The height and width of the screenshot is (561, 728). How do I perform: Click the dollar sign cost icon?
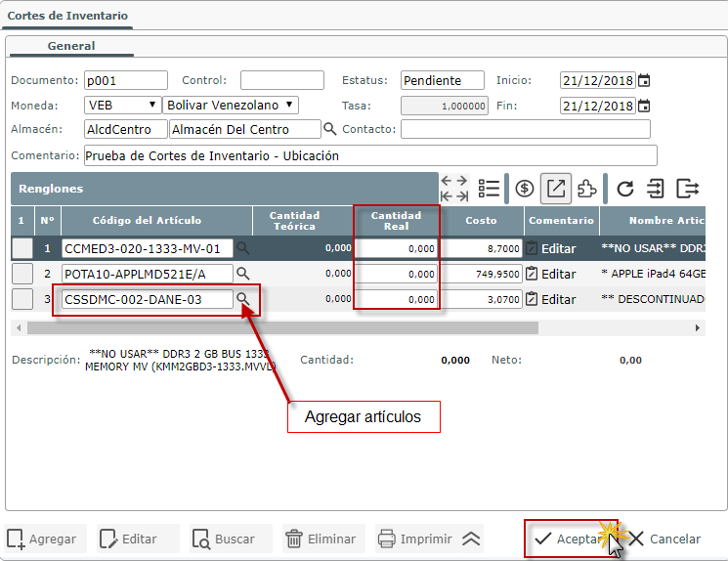[x=525, y=189]
